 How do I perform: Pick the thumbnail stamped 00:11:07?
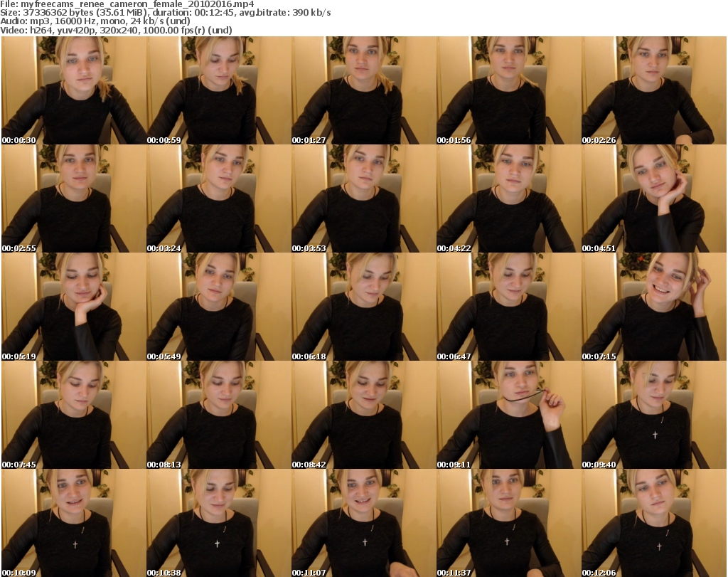(x=364, y=523)
